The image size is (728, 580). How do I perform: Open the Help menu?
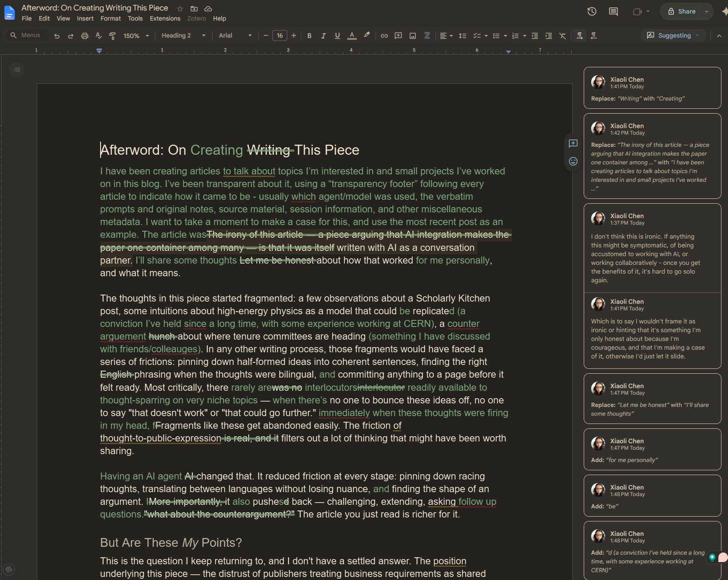(219, 18)
